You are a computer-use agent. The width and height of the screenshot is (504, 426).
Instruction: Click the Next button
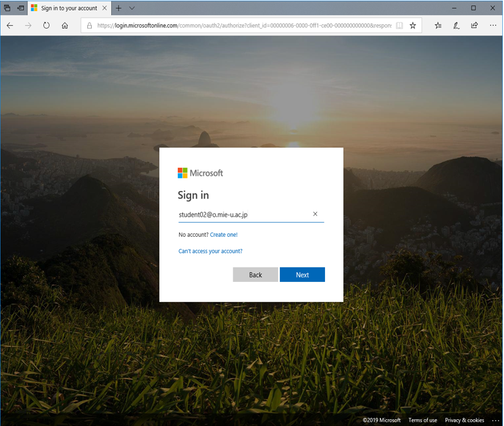[x=302, y=275]
